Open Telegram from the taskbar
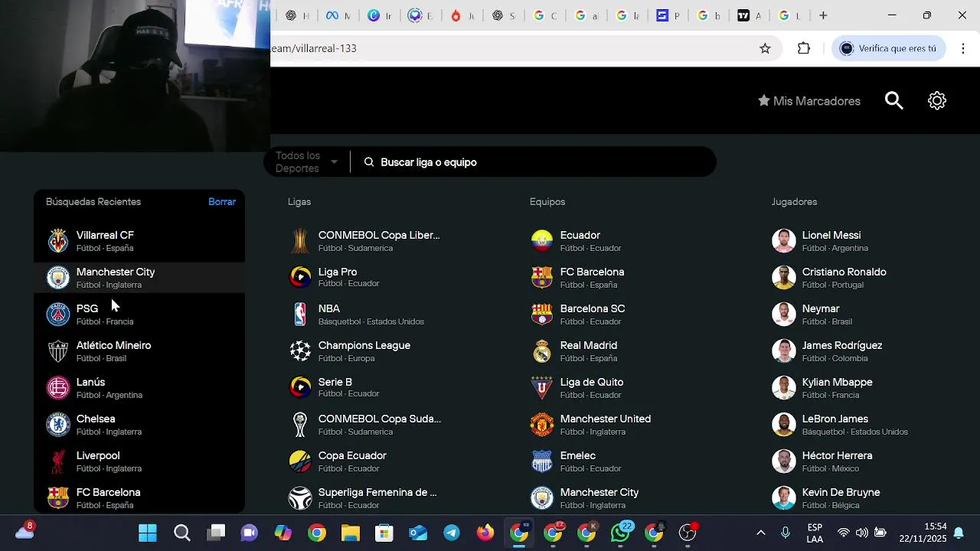 [452, 533]
